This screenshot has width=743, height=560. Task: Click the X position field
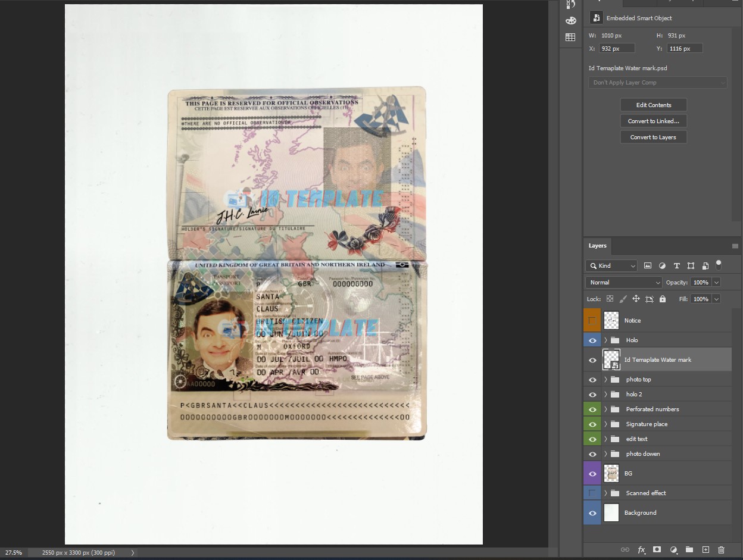click(x=617, y=49)
